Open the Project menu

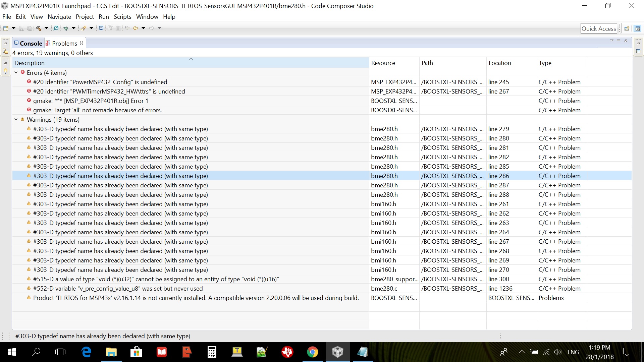point(85,17)
